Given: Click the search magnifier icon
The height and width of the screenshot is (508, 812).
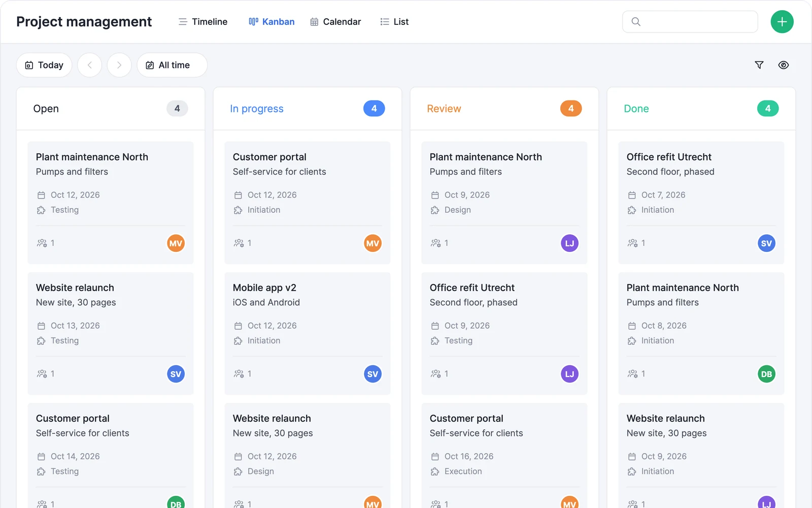Looking at the screenshot, I should [636, 22].
